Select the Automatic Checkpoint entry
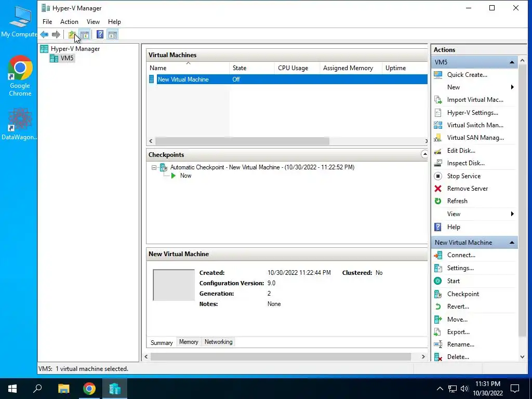This screenshot has width=532, height=399. click(x=262, y=167)
